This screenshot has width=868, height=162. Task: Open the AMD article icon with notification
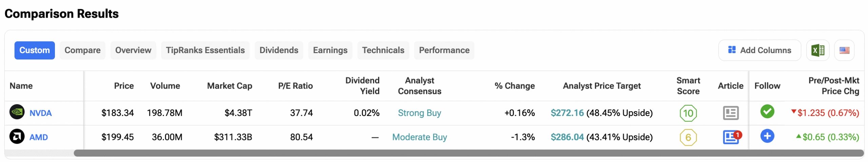[x=730, y=137]
